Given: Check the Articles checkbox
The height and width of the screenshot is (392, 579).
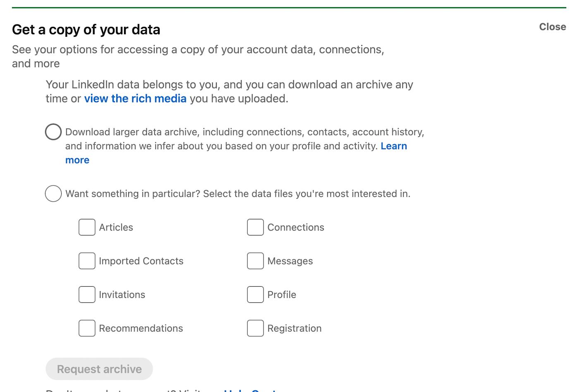Looking at the screenshot, I should (87, 227).
